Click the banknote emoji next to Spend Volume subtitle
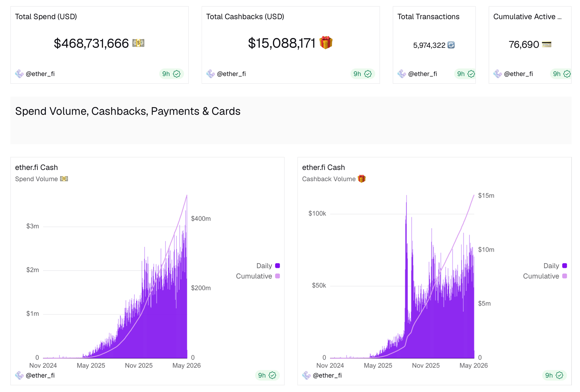580x392 pixels. [64, 179]
